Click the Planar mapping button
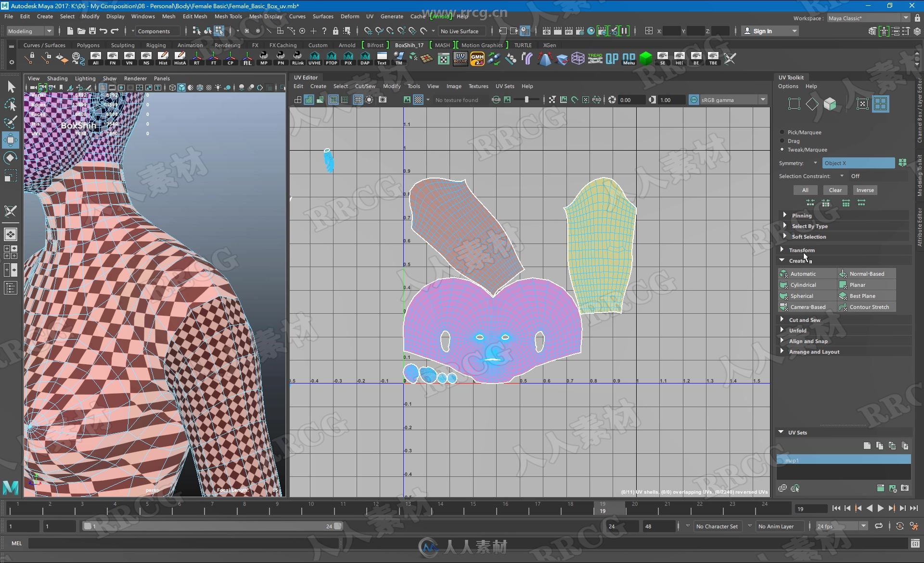This screenshot has height=563, width=924. tap(867, 285)
